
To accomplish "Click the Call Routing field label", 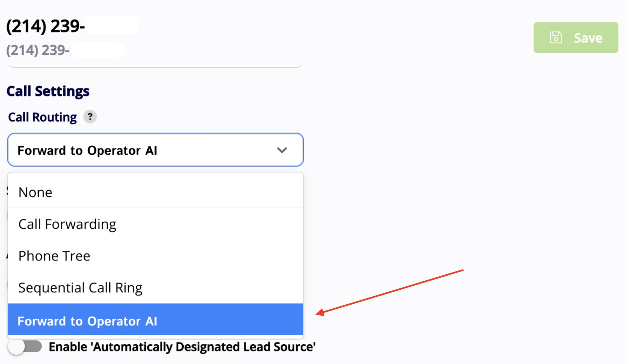I will point(42,117).
